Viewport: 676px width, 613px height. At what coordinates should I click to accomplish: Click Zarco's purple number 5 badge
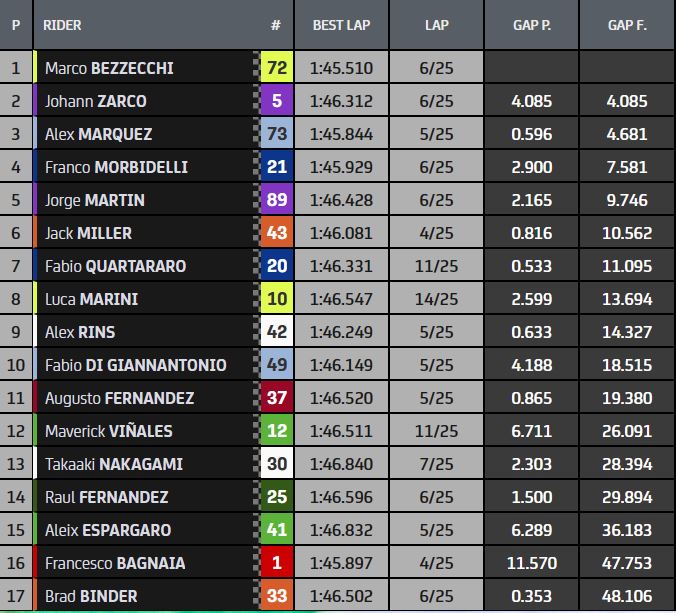pos(276,101)
